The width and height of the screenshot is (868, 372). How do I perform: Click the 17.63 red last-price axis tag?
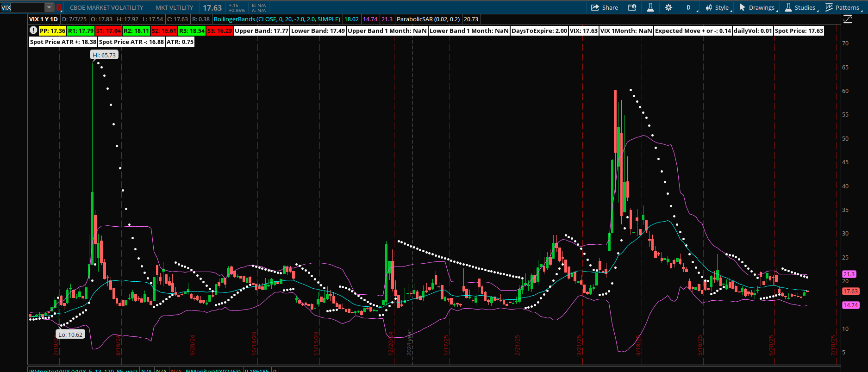851,291
